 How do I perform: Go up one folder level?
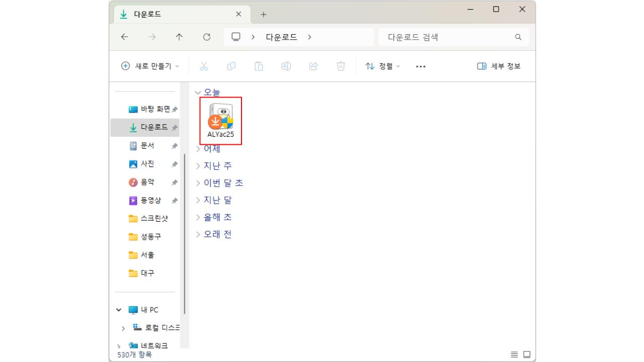click(x=179, y=37)
